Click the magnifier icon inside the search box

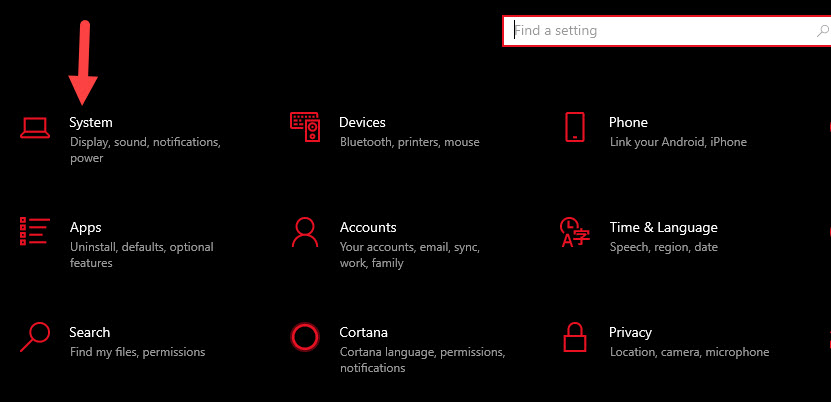[x=822, y=31]
